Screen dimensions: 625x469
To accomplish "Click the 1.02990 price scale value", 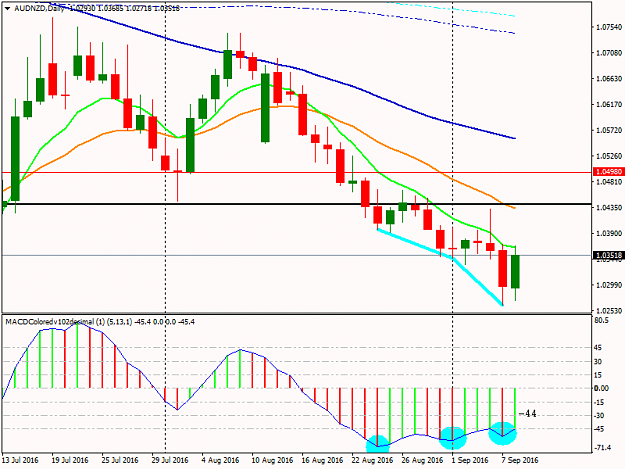I will [x=609, y=285].
